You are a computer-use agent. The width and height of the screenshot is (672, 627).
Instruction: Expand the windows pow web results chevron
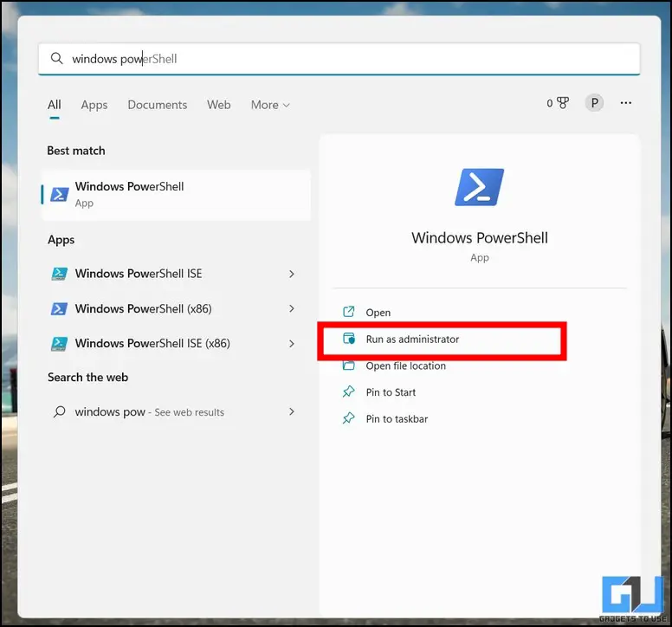(292, 412)
